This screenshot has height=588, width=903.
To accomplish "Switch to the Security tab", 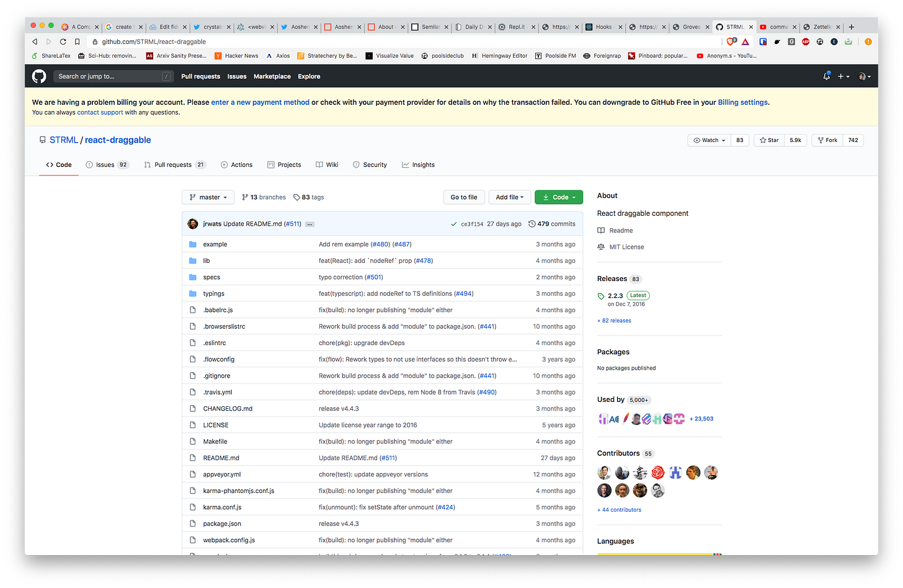I will tap(370, 165).
